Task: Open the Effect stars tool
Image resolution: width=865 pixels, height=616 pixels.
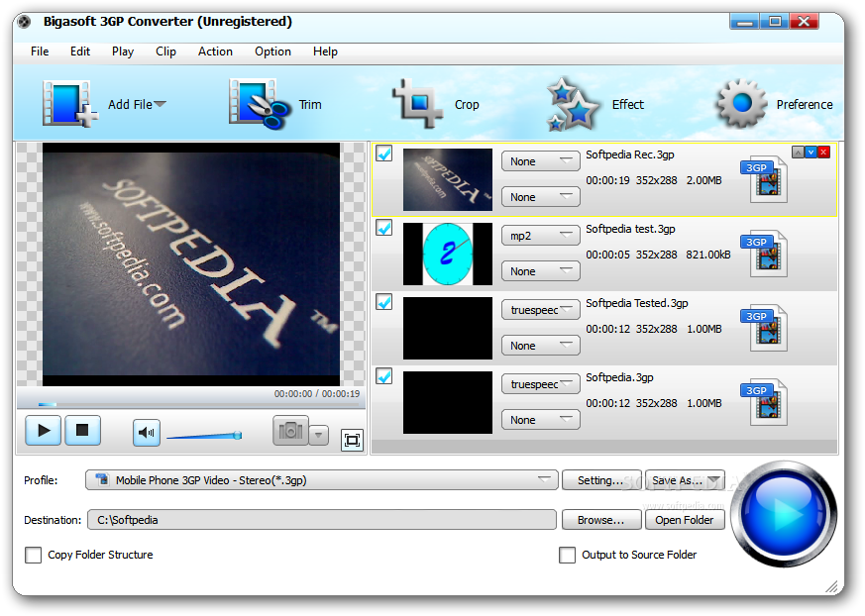Action: 572,104
